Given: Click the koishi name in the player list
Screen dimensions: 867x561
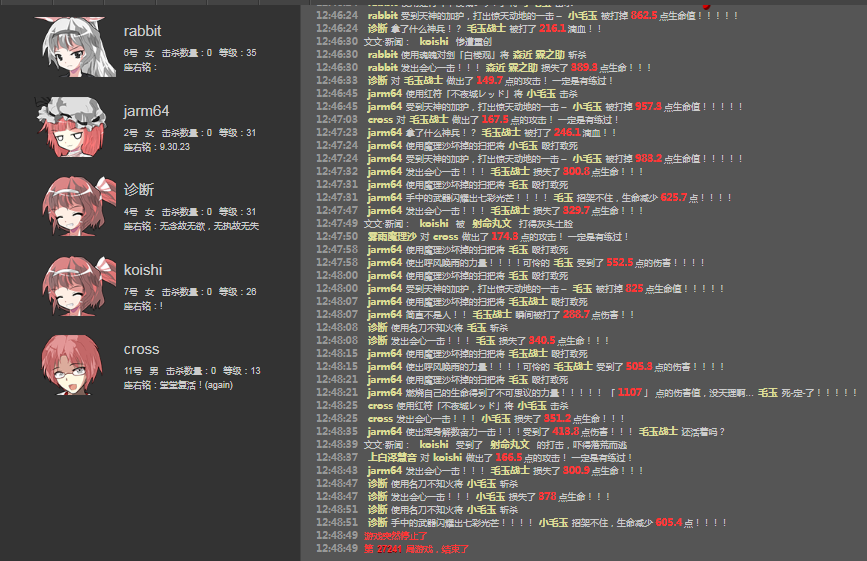Looking at the screenshot, I should coord(143,270).
